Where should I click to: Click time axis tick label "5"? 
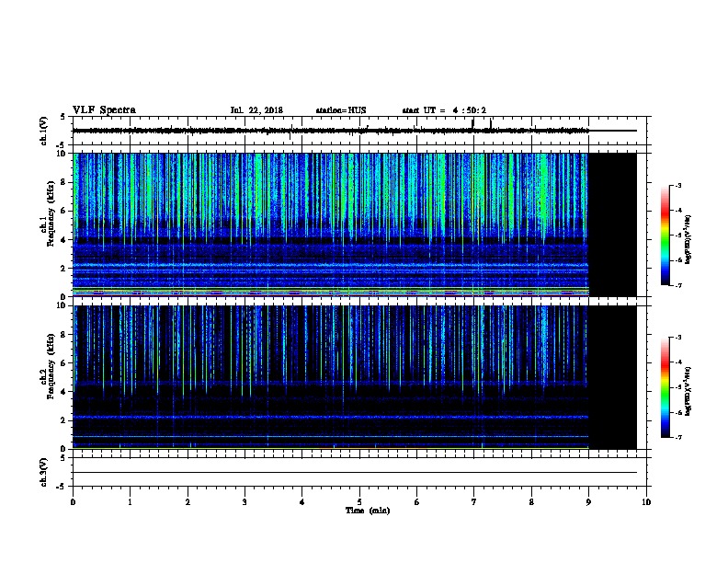coord(359,502)
